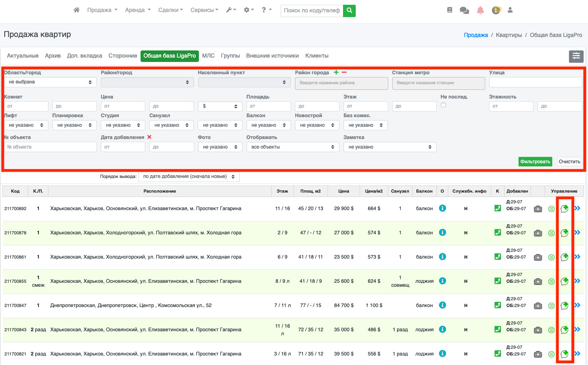Open the 'Область/город' dropdown
The width and height of the screenshot is (588, 365).
pos(50,82)
